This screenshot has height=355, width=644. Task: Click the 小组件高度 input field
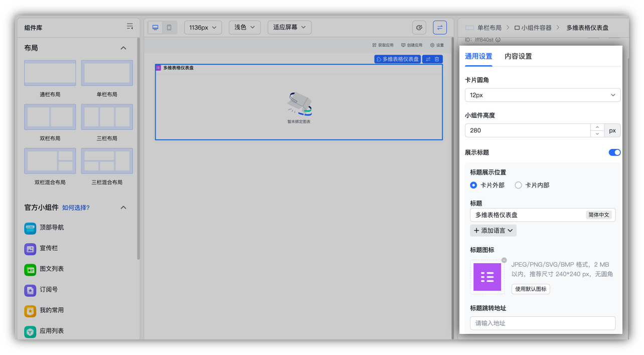click(x=528, y=130)
